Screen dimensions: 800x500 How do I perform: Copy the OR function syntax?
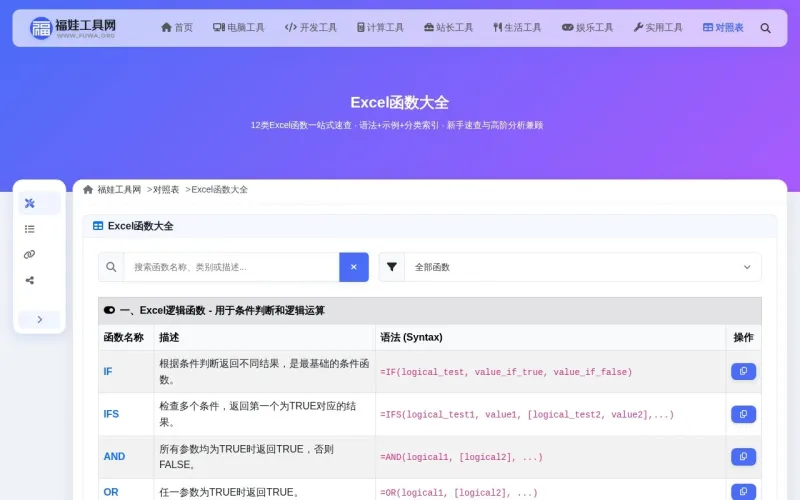[x=743, y=492]
